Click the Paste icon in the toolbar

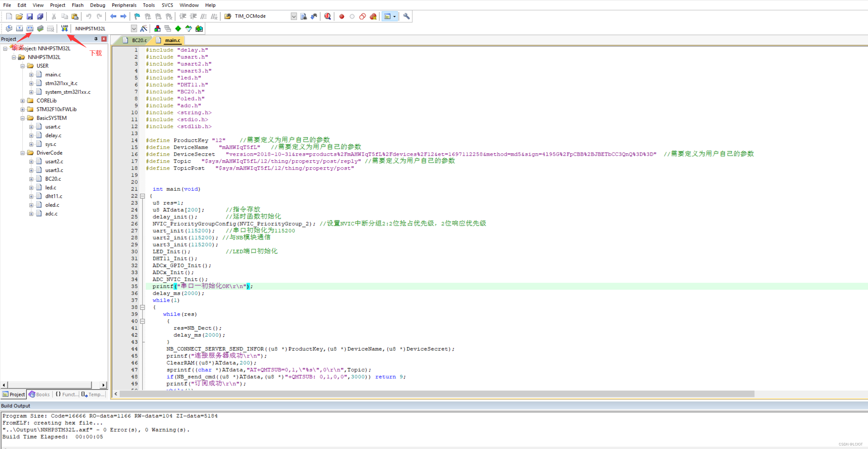pyautogui.click(x=75, y=16)
